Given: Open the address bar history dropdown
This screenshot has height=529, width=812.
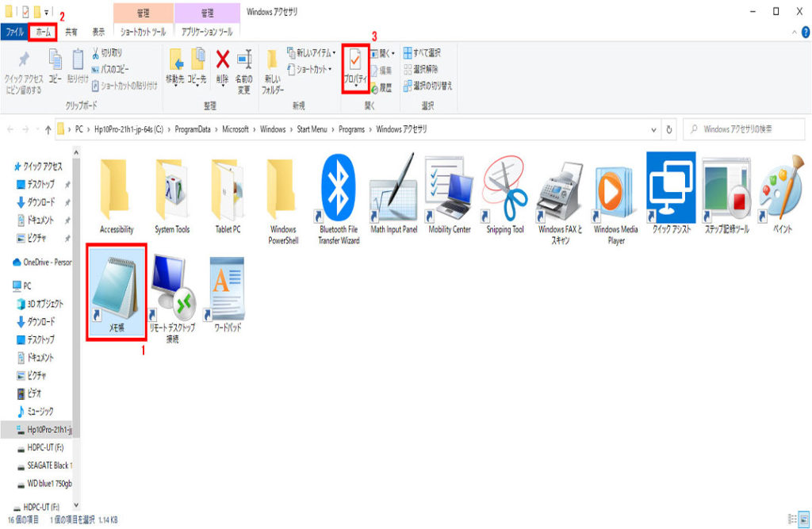Looking at the screenshot, I should click(x=654, y=129).
